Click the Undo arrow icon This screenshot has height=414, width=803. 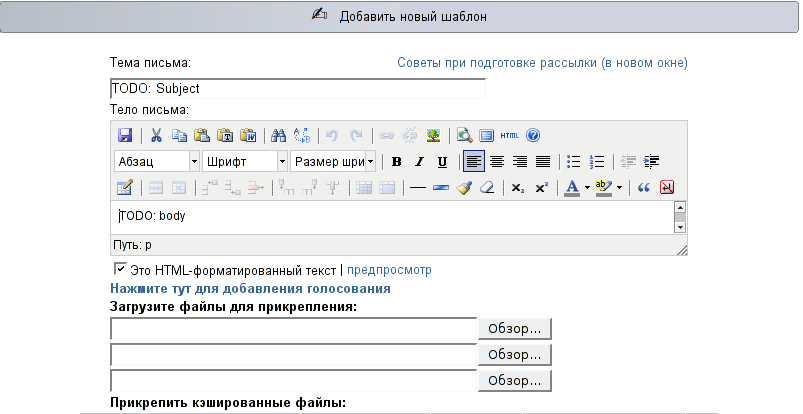[332, 135]
